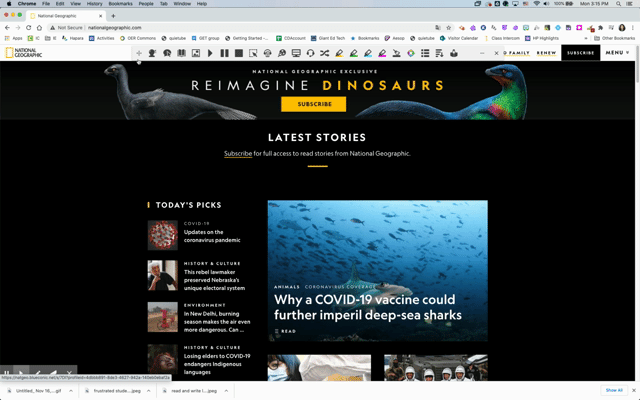This screenshot has width=640, height=400.
Task: Open the rebel lawmaker Nebraska story
Action: (x=214, y=280)
